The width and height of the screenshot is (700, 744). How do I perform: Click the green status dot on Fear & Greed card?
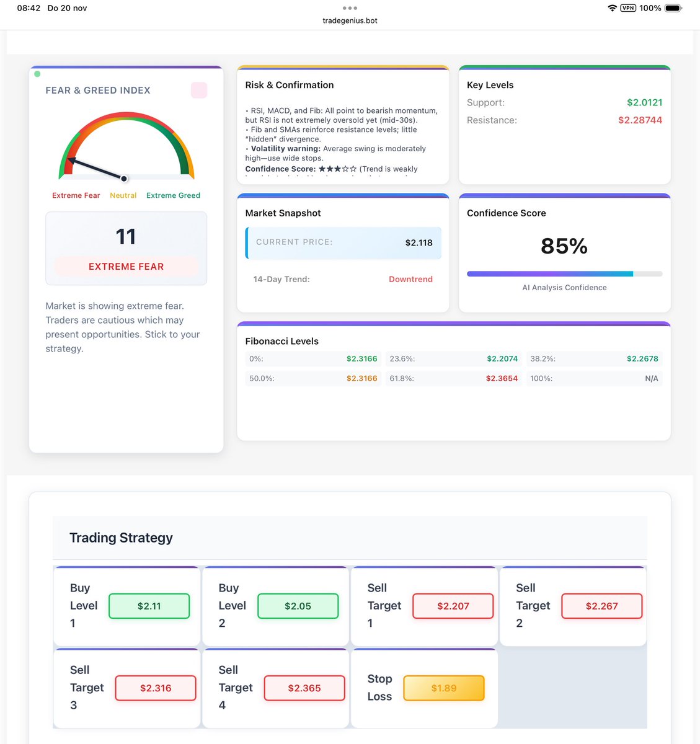point(37,74)
